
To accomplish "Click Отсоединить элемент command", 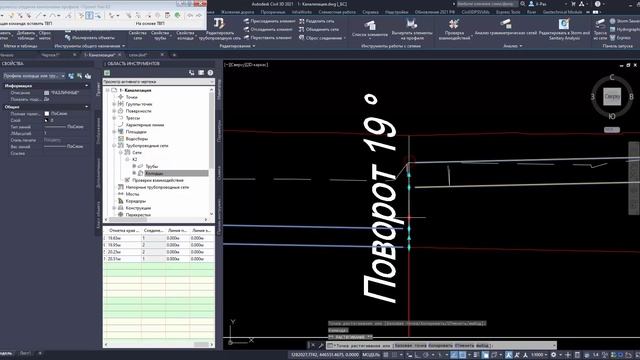I will tap(269, 29).
